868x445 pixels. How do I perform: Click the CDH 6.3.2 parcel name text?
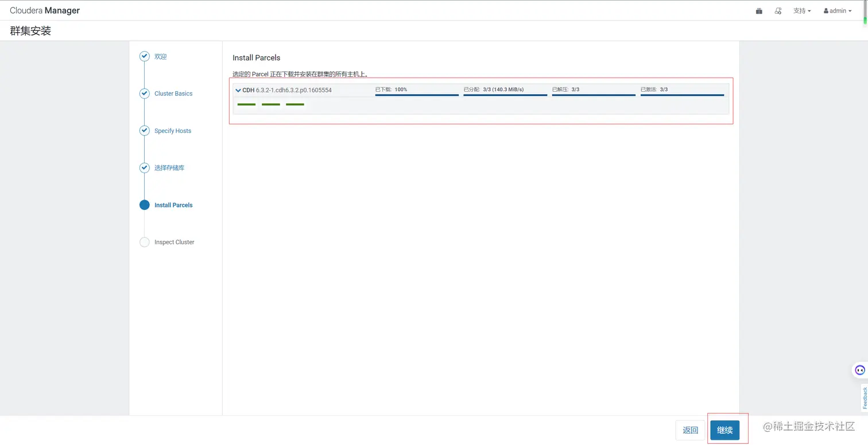coord(287,90)
